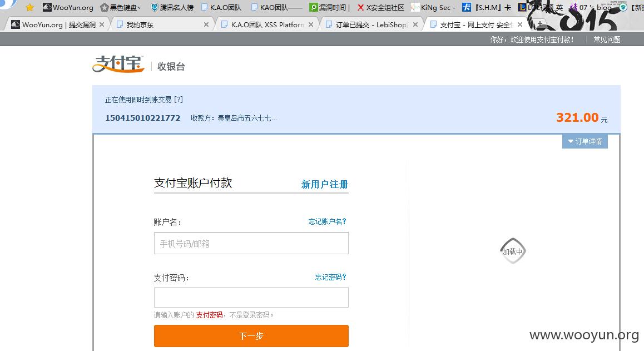Click the 新用户注册 link

point(324,184)
